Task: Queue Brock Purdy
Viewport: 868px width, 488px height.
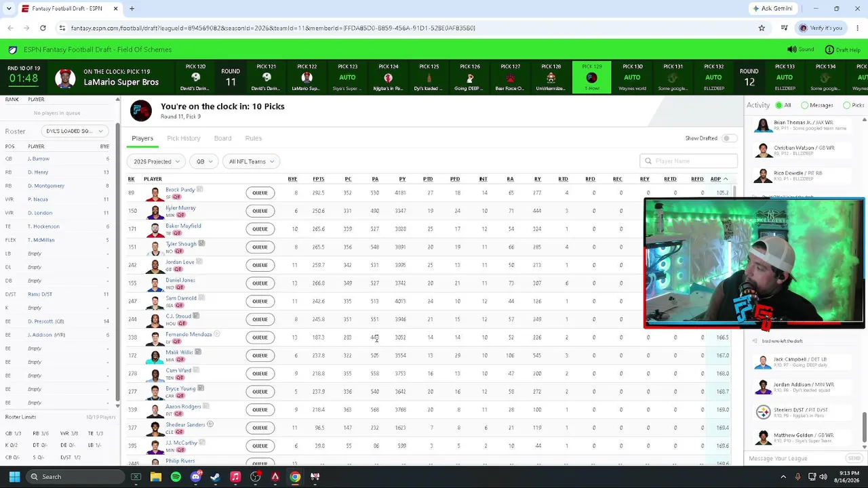Action: [260, 192]
